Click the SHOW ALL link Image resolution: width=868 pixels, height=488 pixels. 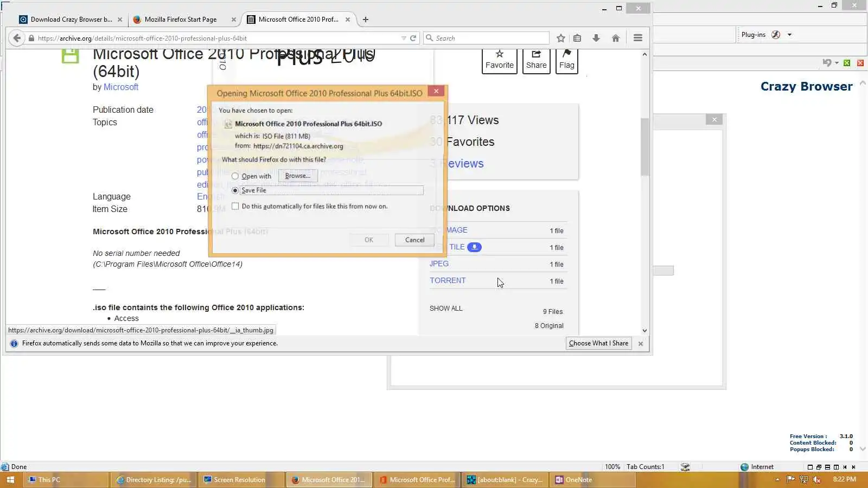point(446,309)
